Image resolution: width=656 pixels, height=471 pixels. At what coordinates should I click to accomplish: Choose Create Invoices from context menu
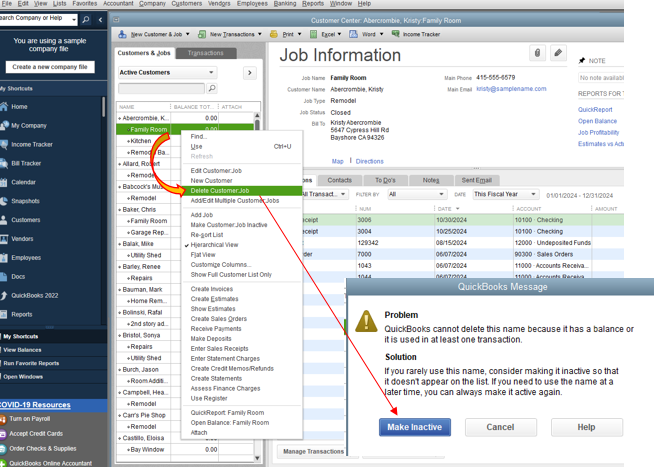tap(212, 289)
